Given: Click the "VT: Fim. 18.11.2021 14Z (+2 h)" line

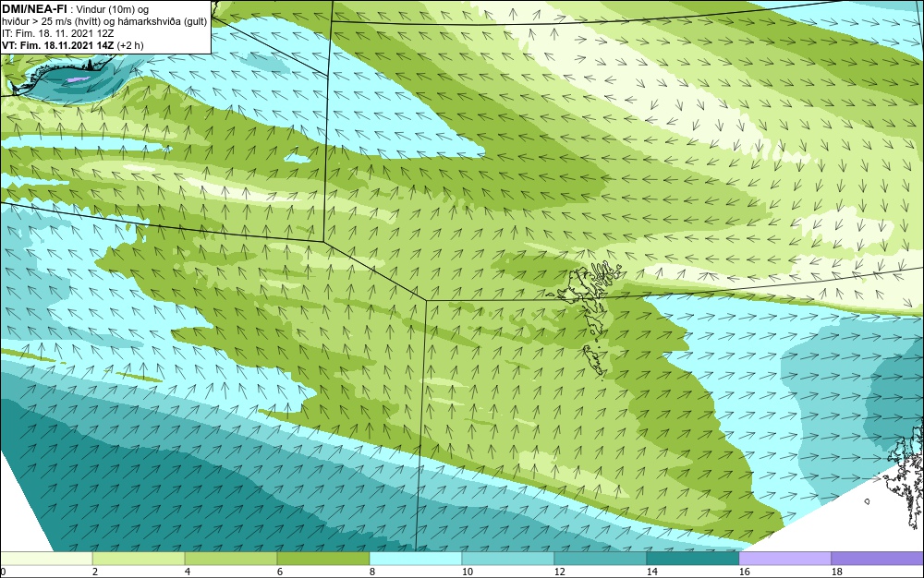Looking at the screenshot, I should point(73,45).
